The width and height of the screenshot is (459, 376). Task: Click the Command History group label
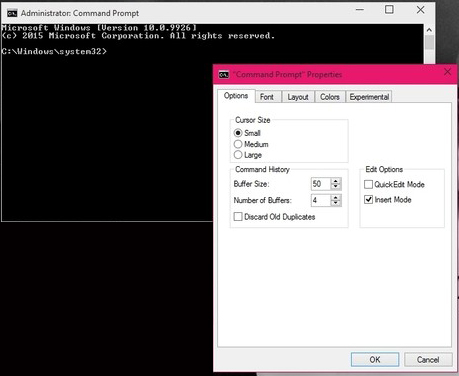[x=262, y=169]
